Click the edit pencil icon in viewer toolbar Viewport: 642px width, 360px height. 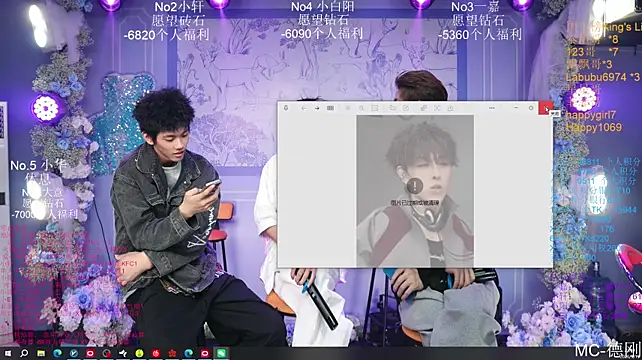(x=406, y=108)
